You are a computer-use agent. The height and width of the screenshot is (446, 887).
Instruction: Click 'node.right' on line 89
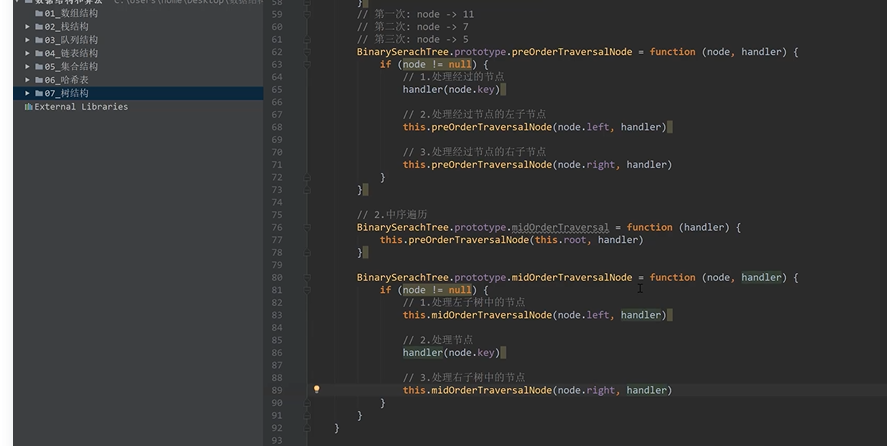586,390
